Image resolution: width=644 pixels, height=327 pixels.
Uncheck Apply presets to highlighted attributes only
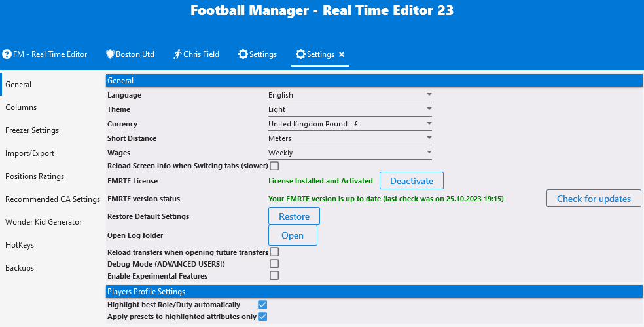coord(262,317)
